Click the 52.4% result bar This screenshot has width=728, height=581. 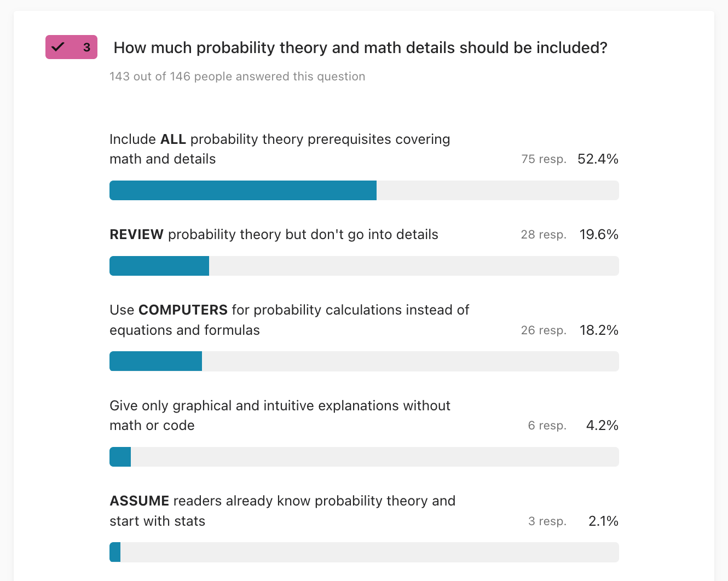[x=364, y=190]
